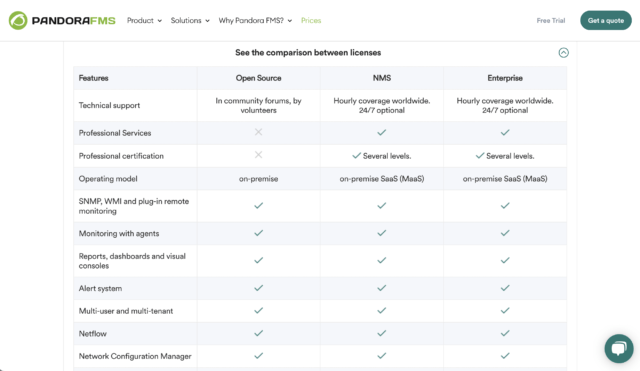This screenshot has height=371, width=640.
Task: Click the checkmark for NMS Professional Services
Action: point(382,132)
